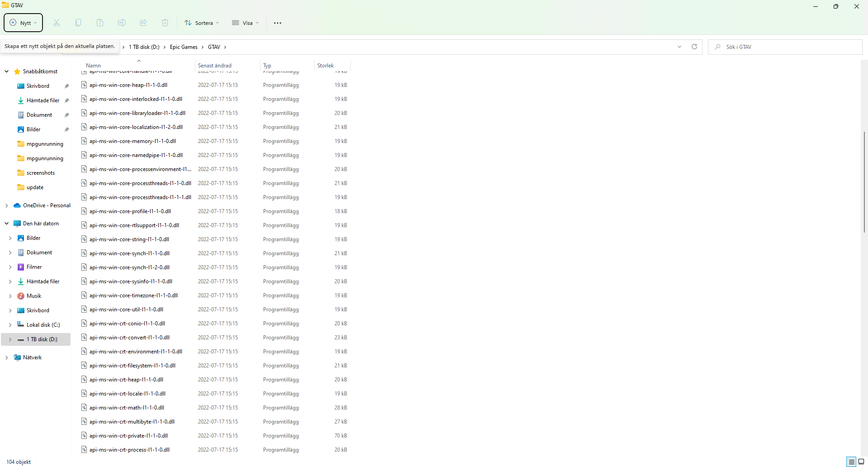The width and height of the screenshot is (868, 467).
Task: Click the Paste icon in the toolbar
Action: [x=99, y=23]
